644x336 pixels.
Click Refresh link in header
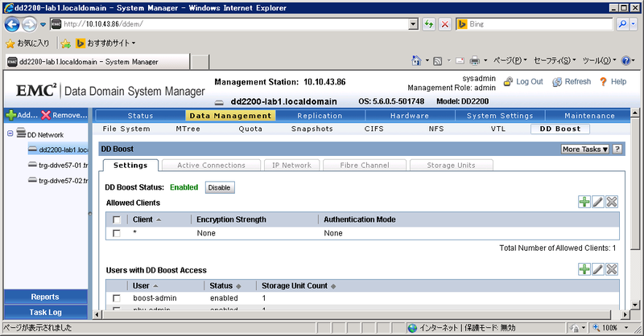click(572, 82)
